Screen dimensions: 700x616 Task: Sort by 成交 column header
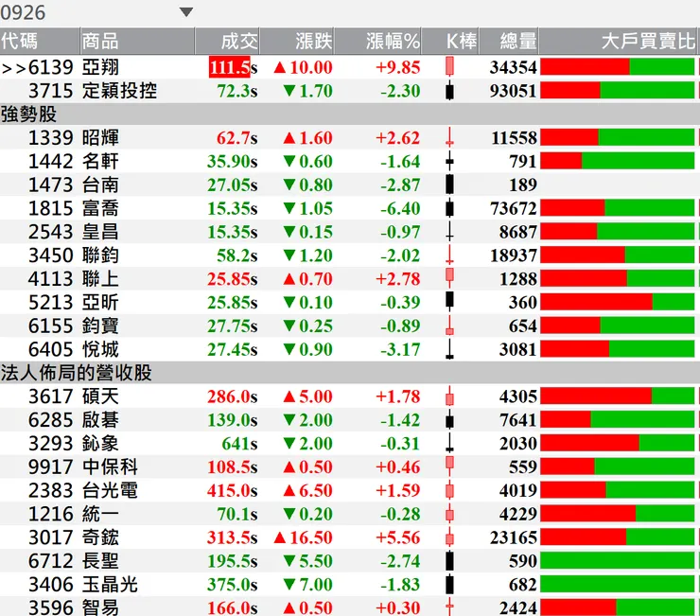[227, 42]
